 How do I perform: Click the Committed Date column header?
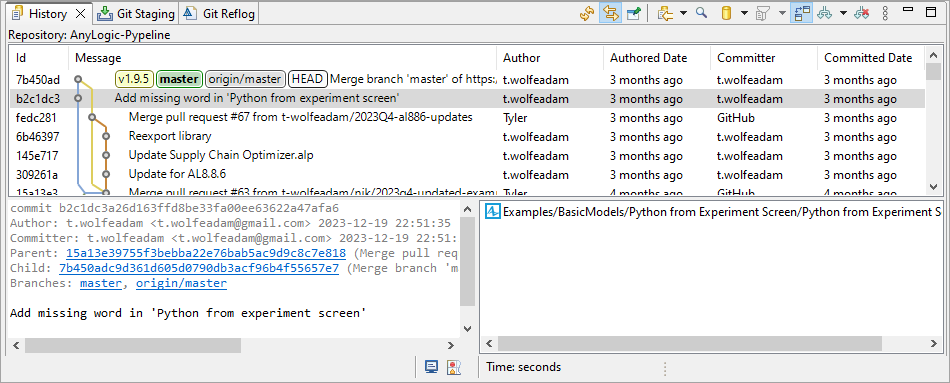871,58
